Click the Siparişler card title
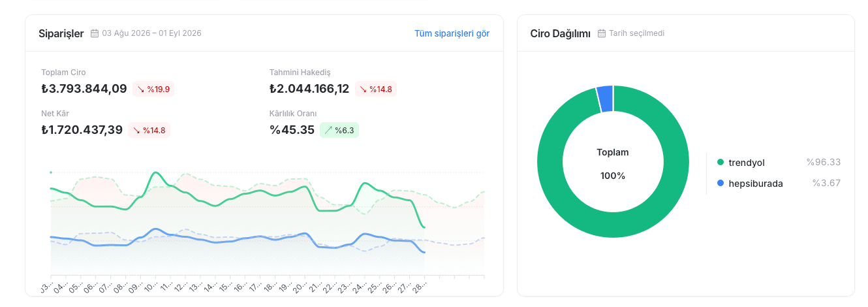This screenshot has height=307, width=868. [x=61, y=33]
